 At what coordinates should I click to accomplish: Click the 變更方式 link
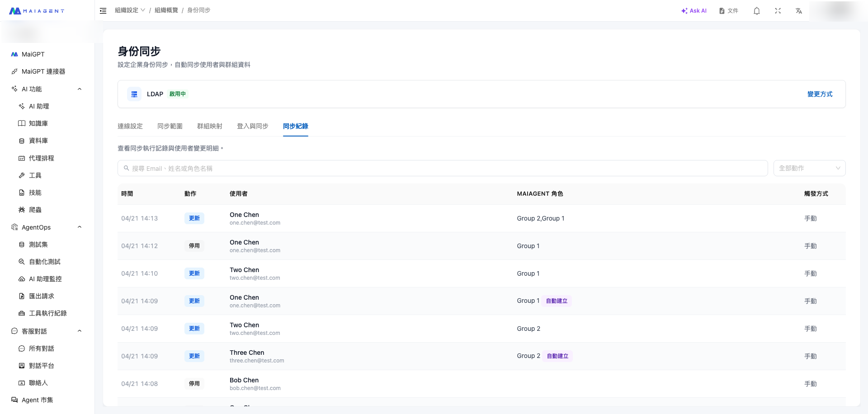click(x=820, y=94)
